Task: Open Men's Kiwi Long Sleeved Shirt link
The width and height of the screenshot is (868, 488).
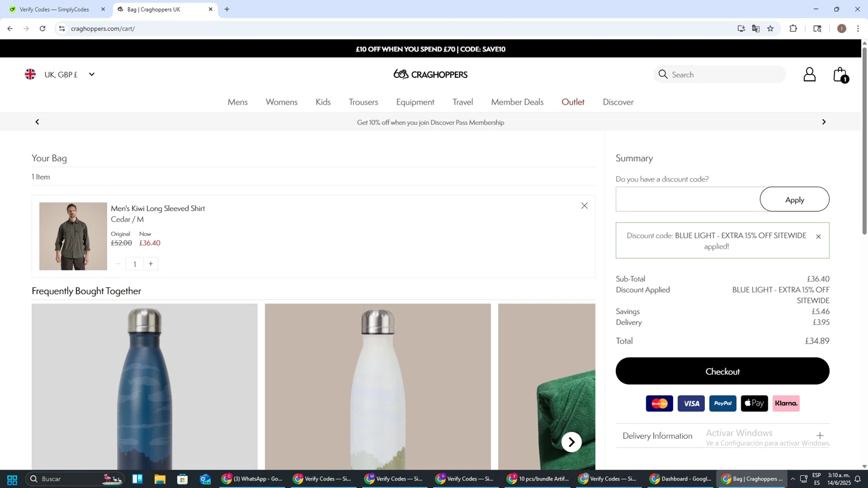Action: pos(158,208)
